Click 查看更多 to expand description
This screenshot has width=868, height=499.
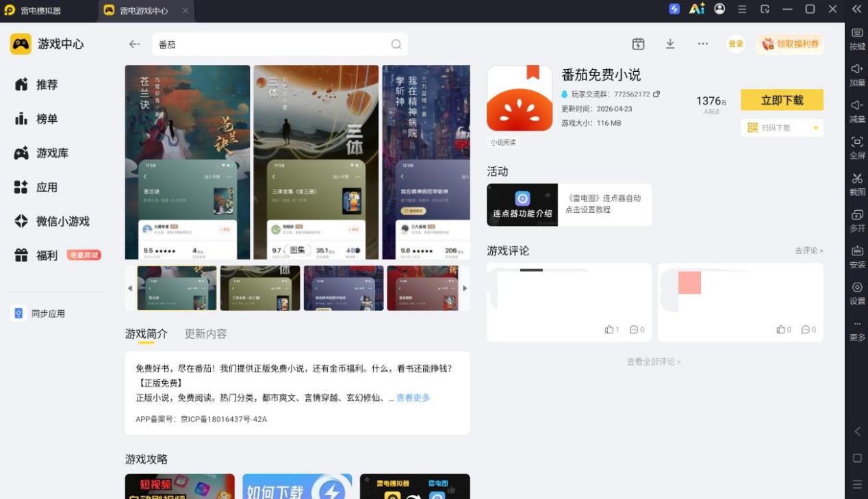click(x=413, y=398)
